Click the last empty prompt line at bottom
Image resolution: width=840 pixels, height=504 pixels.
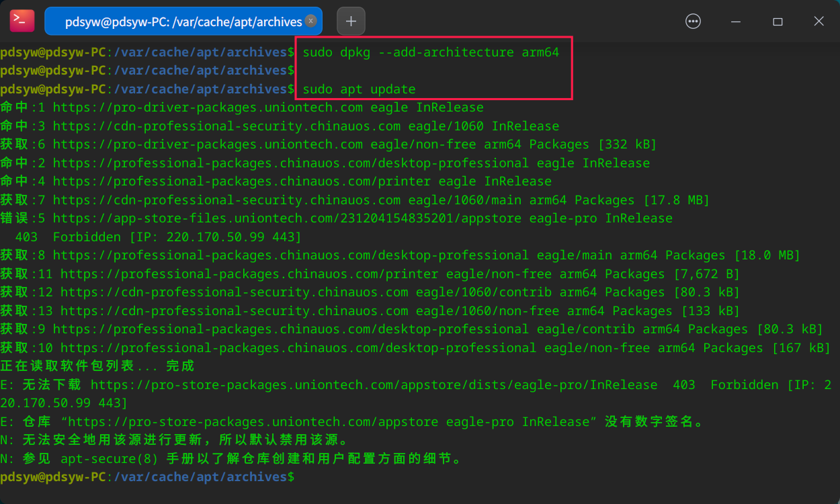coord(147,477)
